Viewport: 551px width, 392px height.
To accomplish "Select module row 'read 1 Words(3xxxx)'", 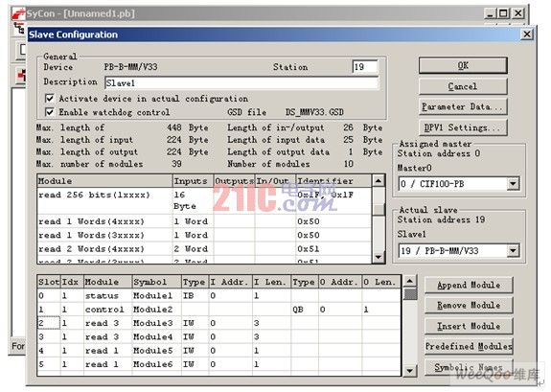I will coord(204,235).
